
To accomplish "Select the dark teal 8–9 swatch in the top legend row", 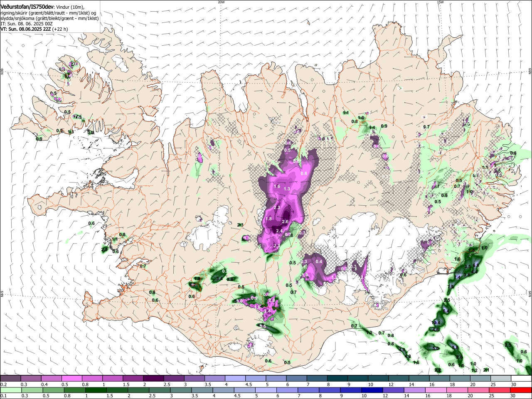I will click(x=337, y=379).
